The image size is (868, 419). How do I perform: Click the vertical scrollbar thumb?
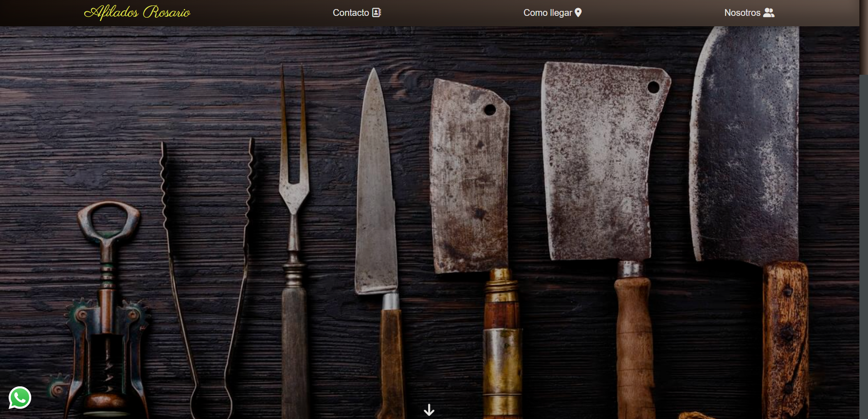click(x=863, y=36)
